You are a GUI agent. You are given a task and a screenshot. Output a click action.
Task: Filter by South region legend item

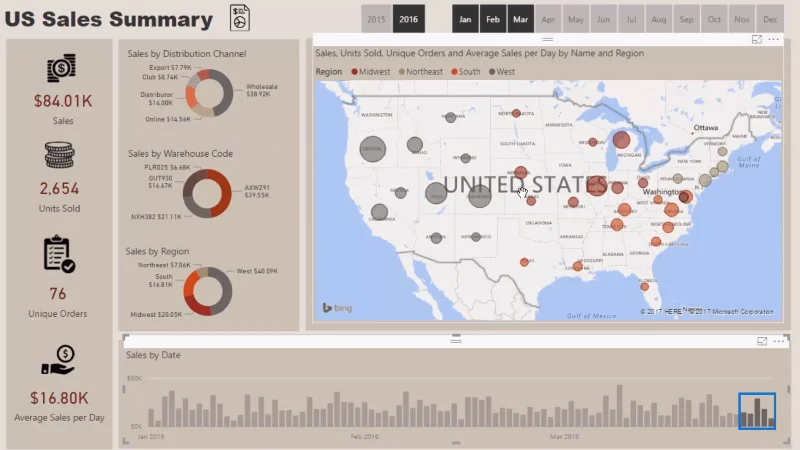466,71
